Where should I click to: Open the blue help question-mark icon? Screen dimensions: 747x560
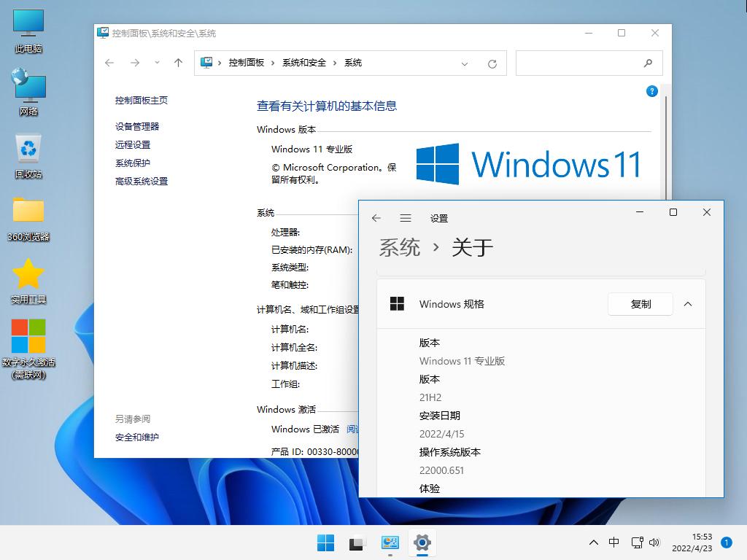pos(651,91)
